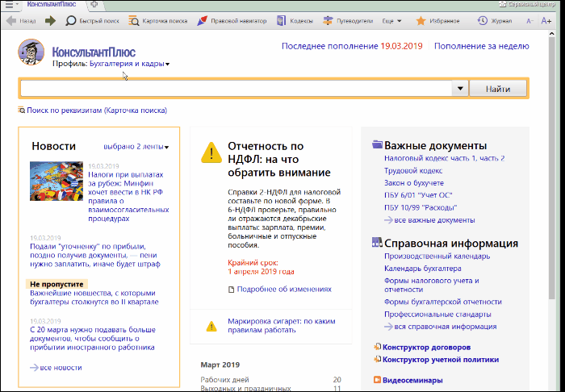Click the Важные документы folder icon
This screenshot has height=392, width=565.
(x=377, y=144)
